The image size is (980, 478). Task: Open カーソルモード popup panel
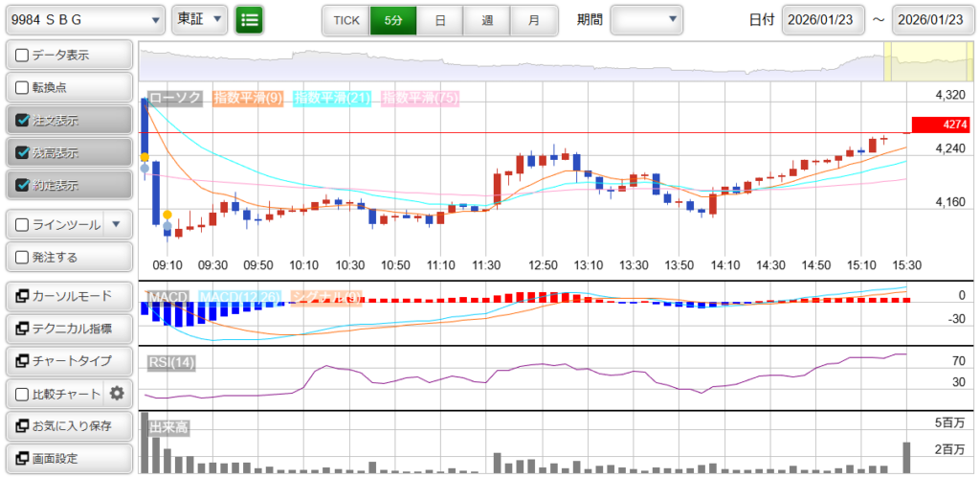tap(67, 295)
